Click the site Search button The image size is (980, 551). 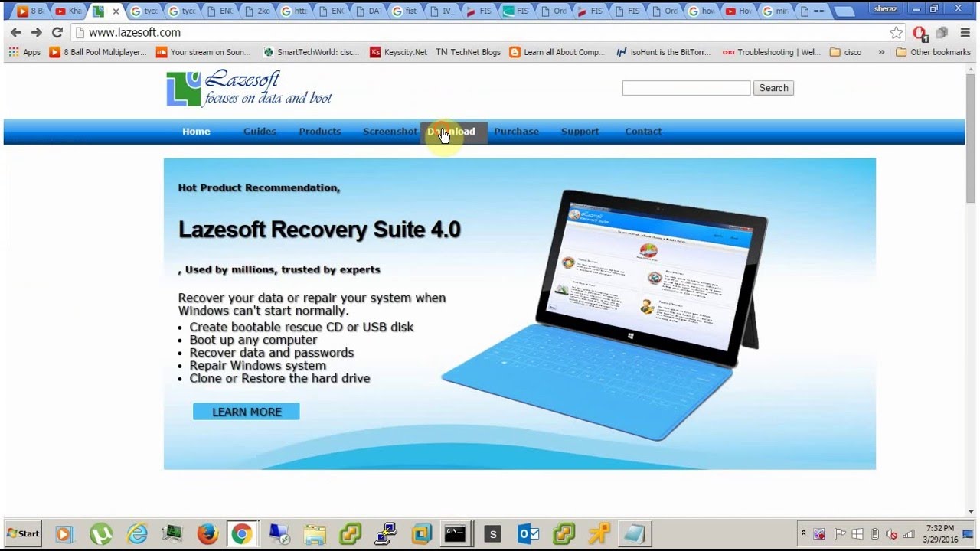tap(773, 88)
